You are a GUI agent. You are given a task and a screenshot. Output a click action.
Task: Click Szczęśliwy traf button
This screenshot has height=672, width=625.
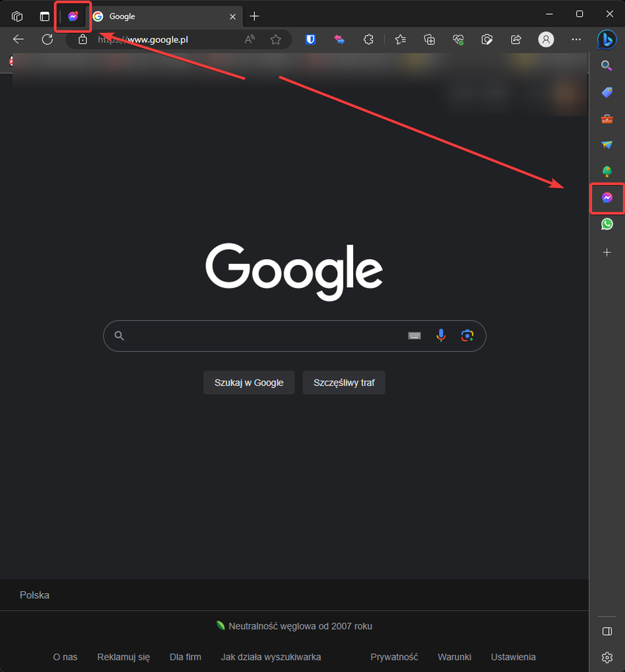[x=344, y=383]
